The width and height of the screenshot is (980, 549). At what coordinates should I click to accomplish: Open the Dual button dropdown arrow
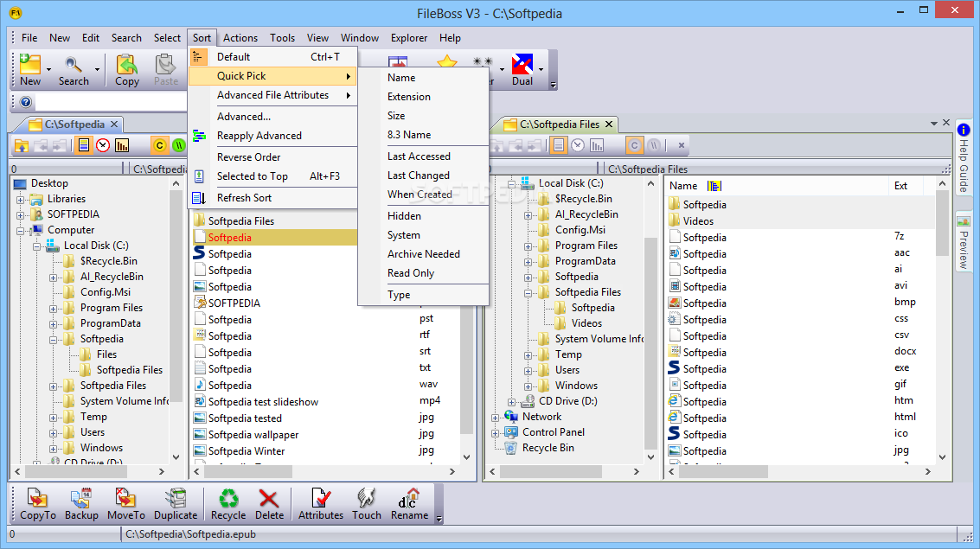pyautogui.click(x=541, y=69)
